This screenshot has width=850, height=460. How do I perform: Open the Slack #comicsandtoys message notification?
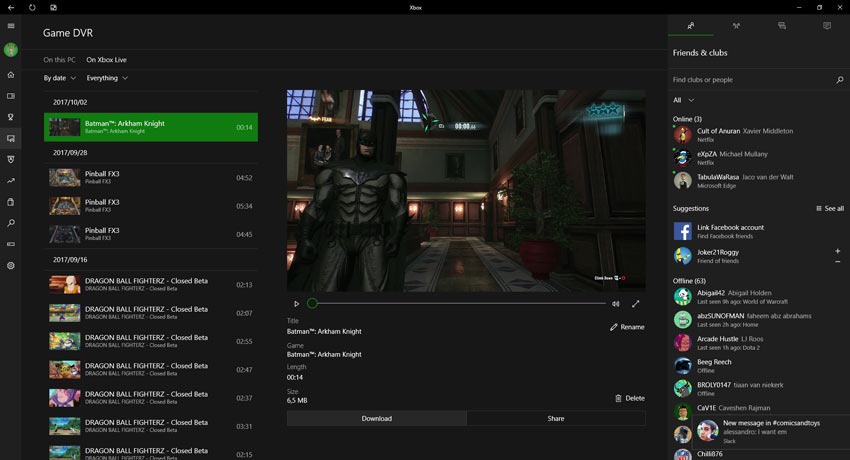[x=770, y=432]
